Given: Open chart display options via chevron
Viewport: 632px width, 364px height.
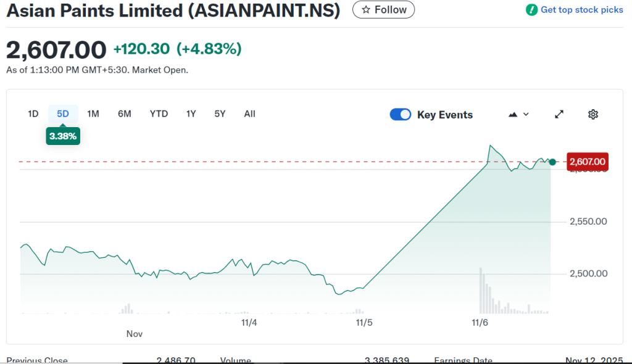Looking at the screenshot, I should pos(526,114).
